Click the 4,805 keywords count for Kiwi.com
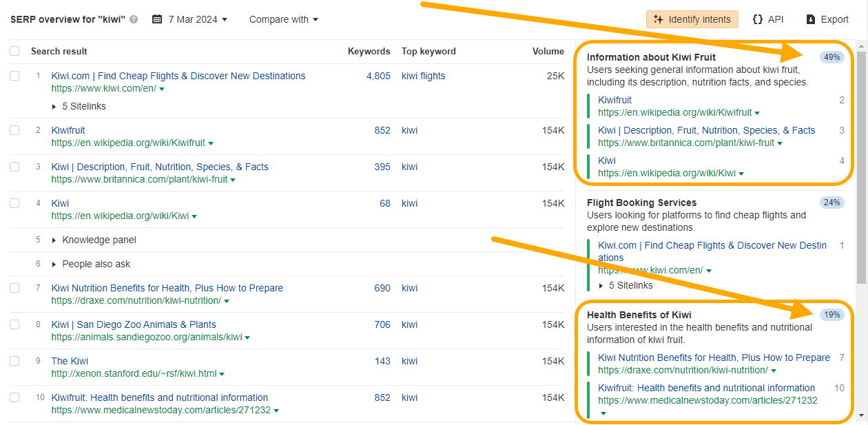 point(378,76)
